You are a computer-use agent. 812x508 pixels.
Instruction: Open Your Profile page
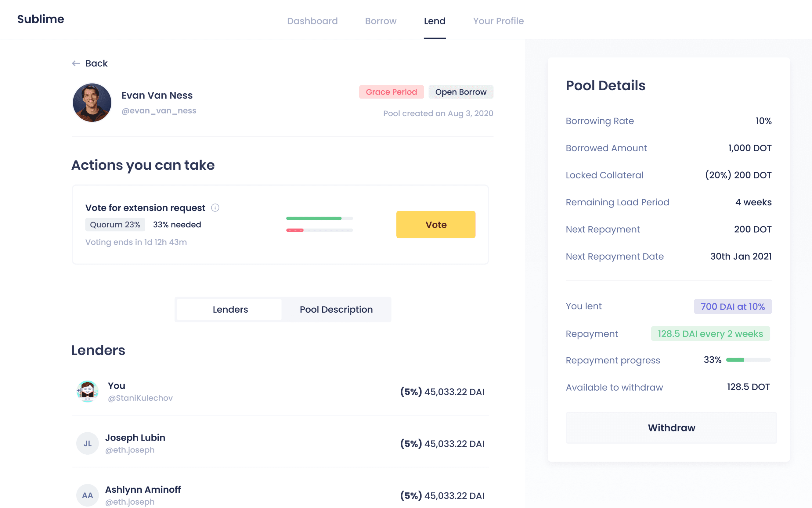coord(498,21)
